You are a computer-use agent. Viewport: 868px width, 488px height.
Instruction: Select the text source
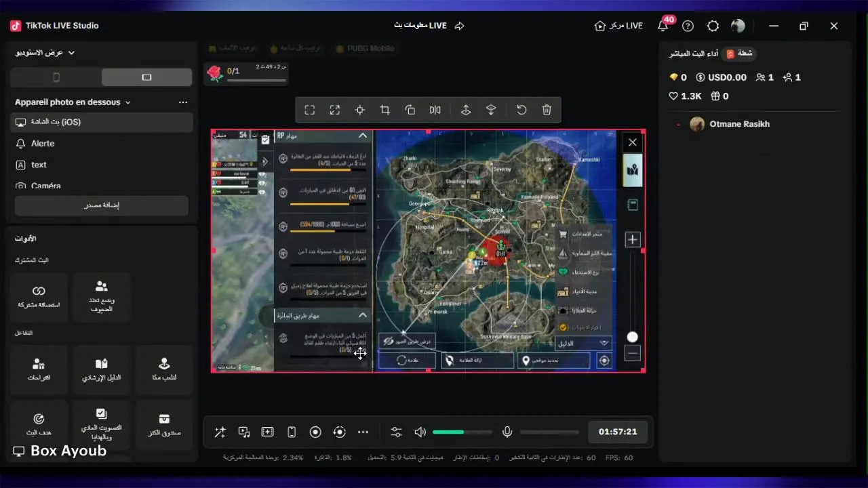[102, 165]
